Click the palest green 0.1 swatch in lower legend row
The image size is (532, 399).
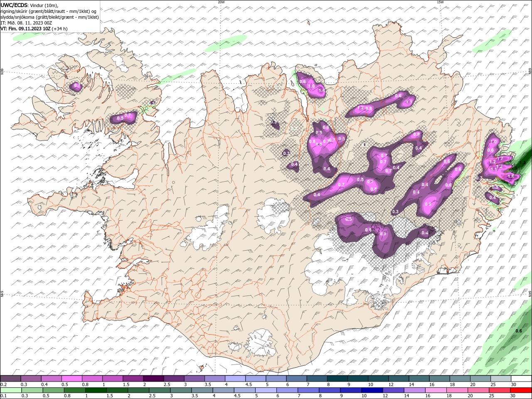point(10,390)
